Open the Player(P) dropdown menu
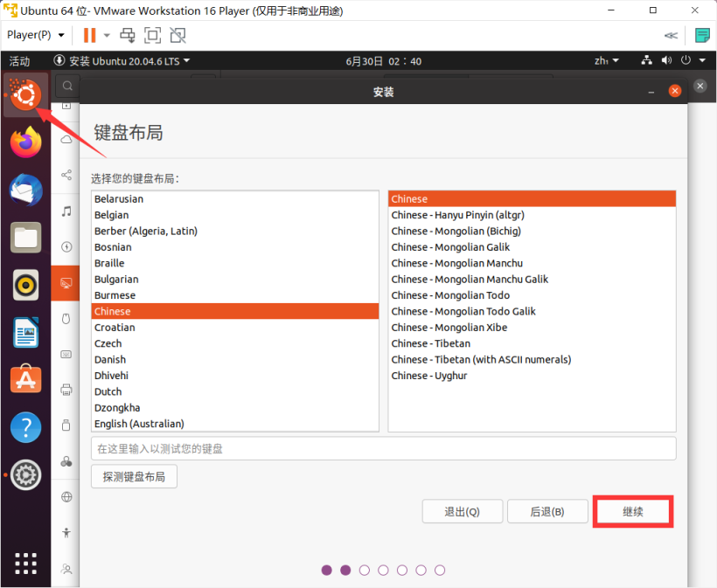717x588 pixels. pos(36,35)
